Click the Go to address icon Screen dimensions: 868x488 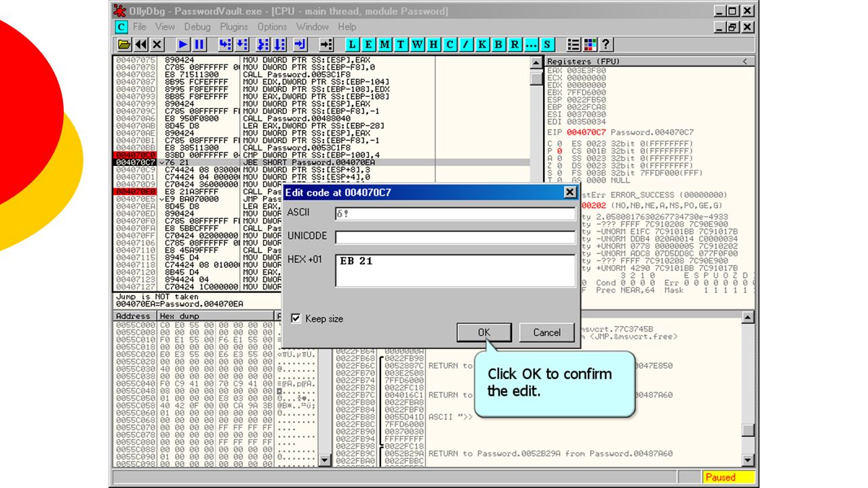(327, 45)
